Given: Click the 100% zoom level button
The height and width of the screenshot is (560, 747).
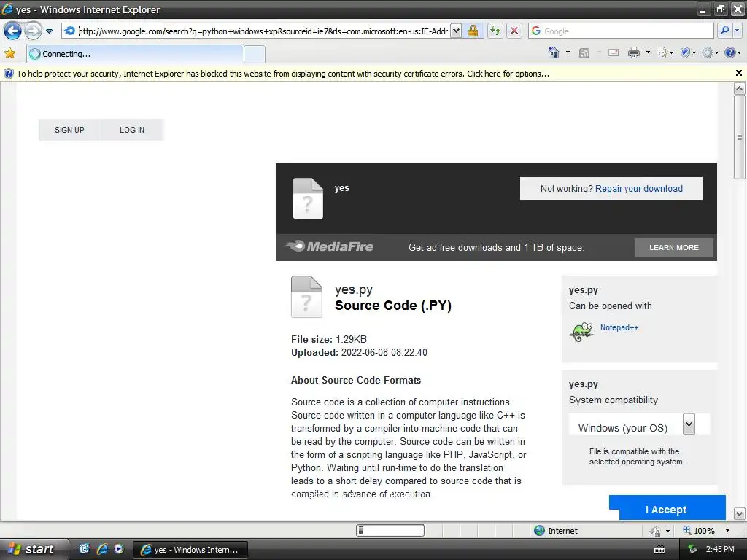Looking at the screenshot, I should tap(699, 531).
